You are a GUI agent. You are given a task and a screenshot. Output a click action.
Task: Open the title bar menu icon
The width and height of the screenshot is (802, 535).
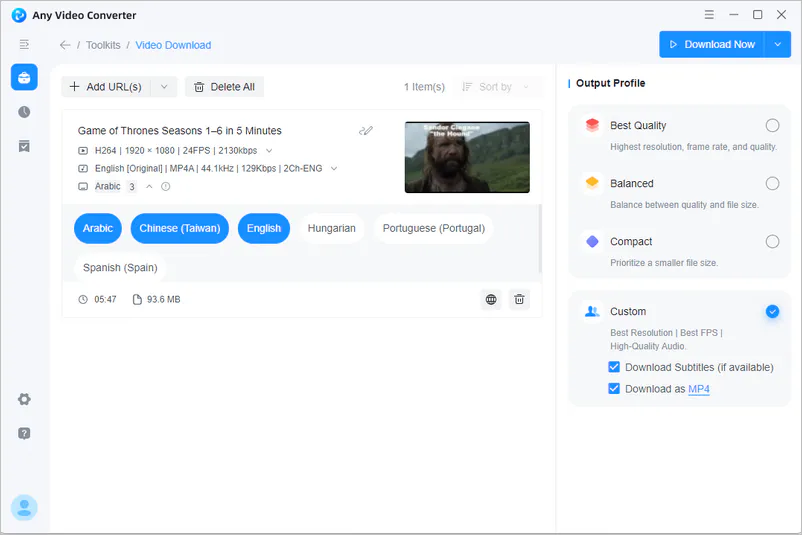point(709,15)
